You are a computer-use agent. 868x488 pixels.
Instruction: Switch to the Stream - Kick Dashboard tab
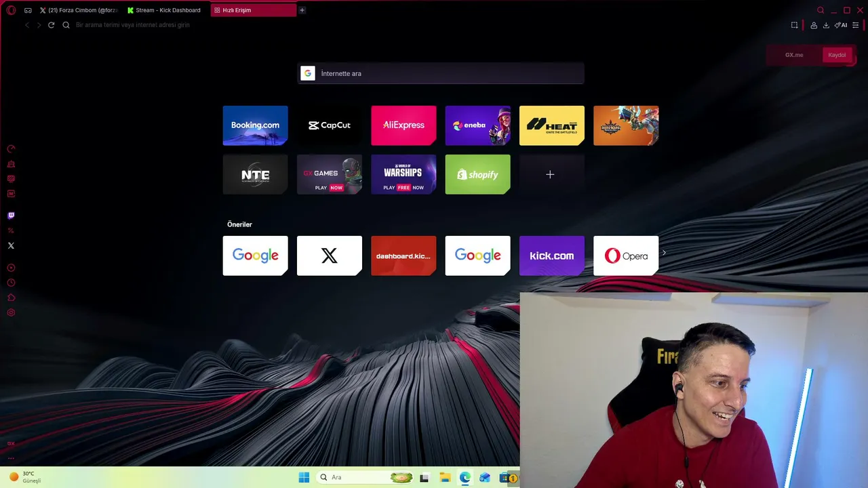[164, 10]
